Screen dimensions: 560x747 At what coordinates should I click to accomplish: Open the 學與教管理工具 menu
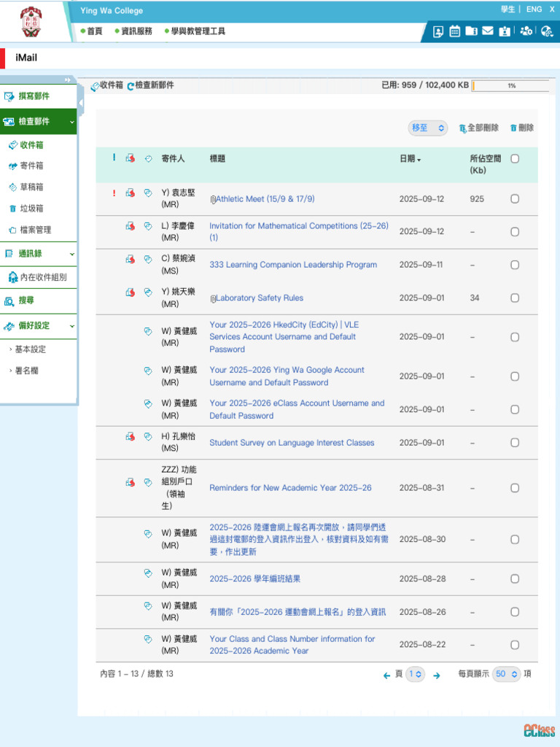pyautogui.click(x=195, y=31)
